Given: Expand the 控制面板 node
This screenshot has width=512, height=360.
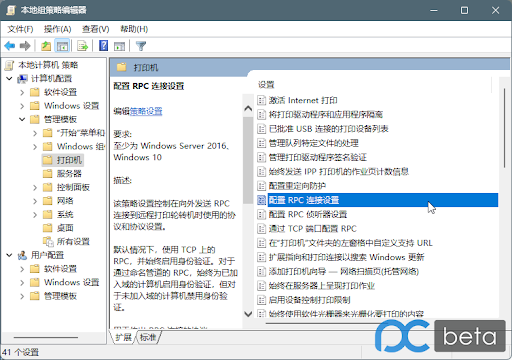Looking at the screenshot, I should pos(35,187).
